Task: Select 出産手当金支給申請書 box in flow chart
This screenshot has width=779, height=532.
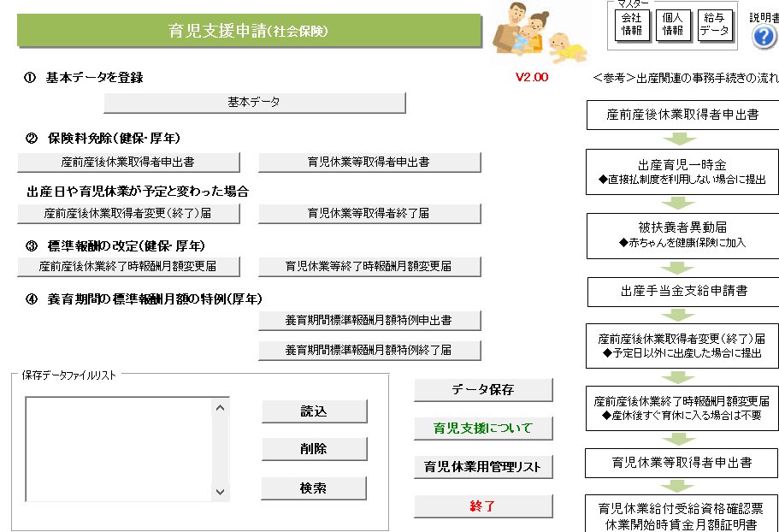Action: pyautogui.click(x=683, y=292)
